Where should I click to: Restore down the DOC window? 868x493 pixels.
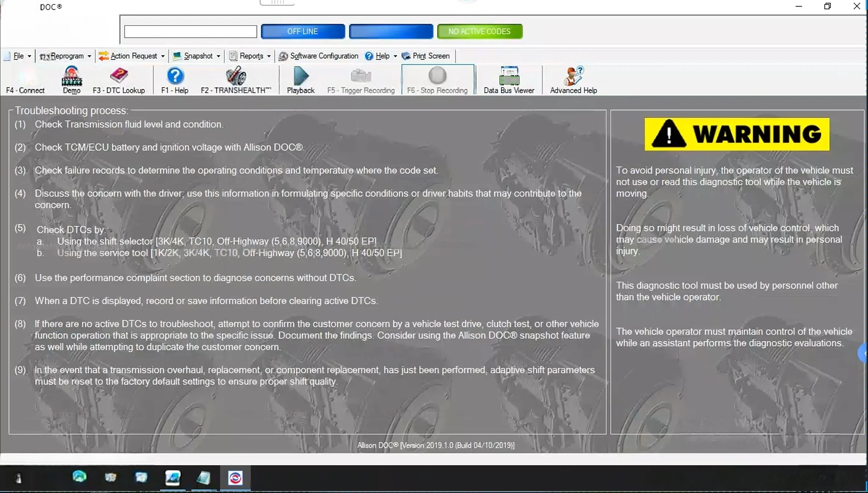pyautogui.click(x=828, y=6)
